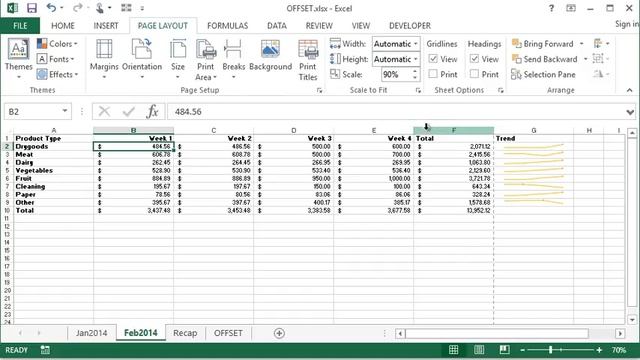Image resolution: width=640 pixels, height=360 pixels.
Task: Select the Vegetables cell
Action: pyautogui.click(x=53, y=171)
